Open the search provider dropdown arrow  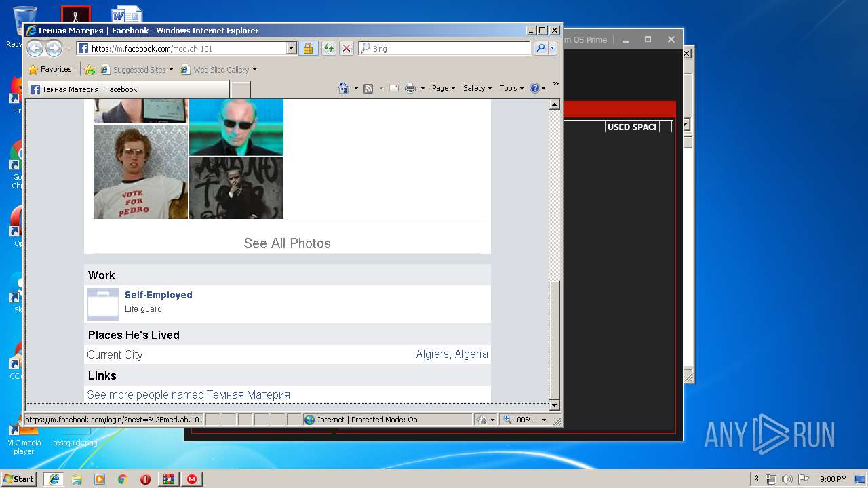[553, 49]
